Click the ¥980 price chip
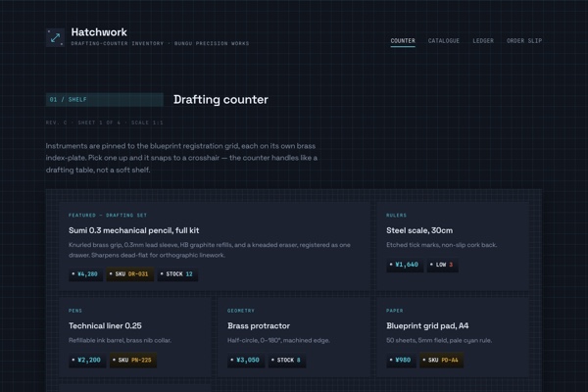Screen dimensions: 588x392 pos(401,360)
